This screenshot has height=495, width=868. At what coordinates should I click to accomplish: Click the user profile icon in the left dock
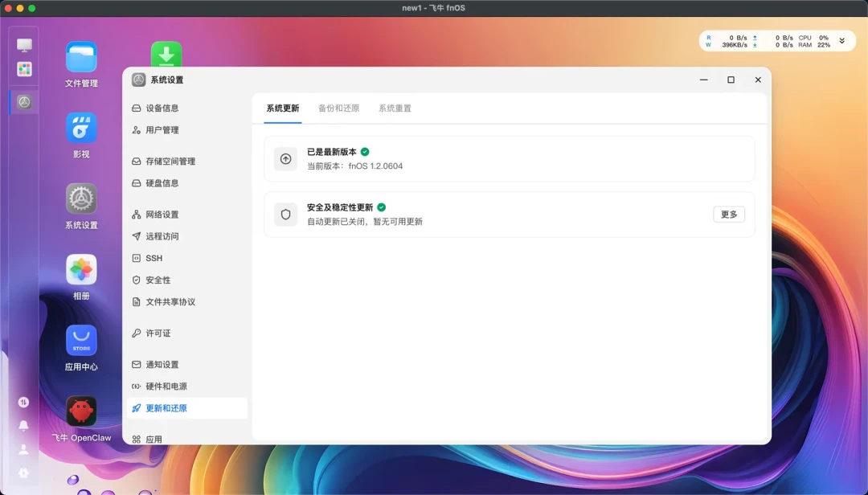coord(23,449)
